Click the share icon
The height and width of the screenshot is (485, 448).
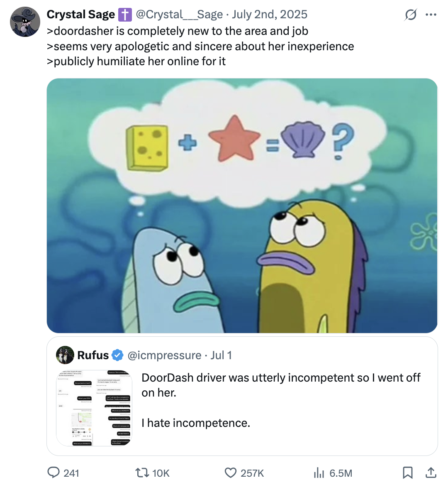pos(431,473)
